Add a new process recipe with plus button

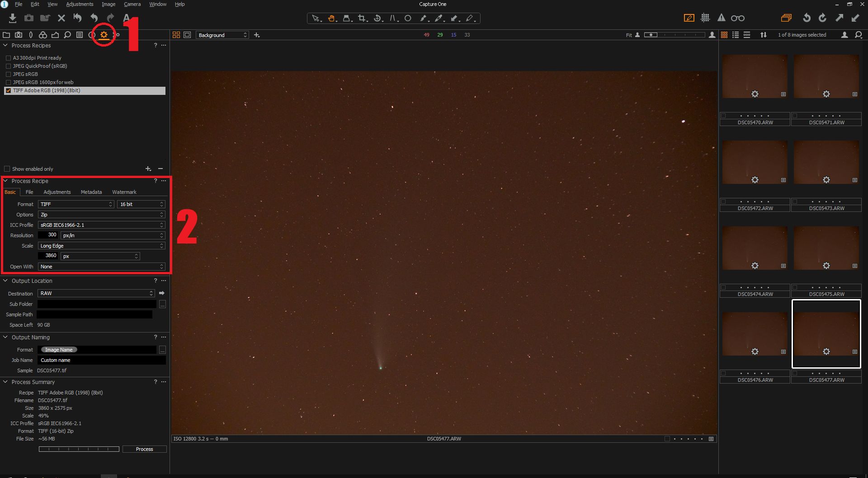click(148, 169)
